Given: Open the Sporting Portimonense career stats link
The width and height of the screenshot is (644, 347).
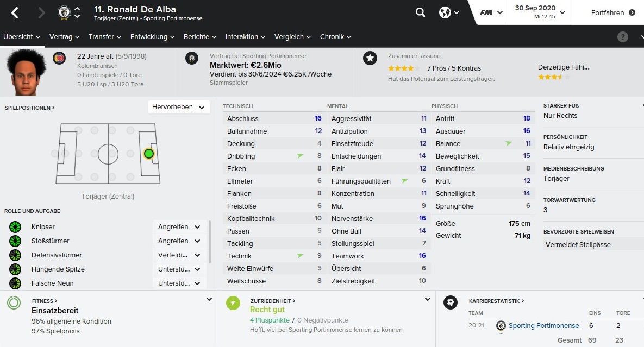Looking at the screenshot, I should coord(543,326).
